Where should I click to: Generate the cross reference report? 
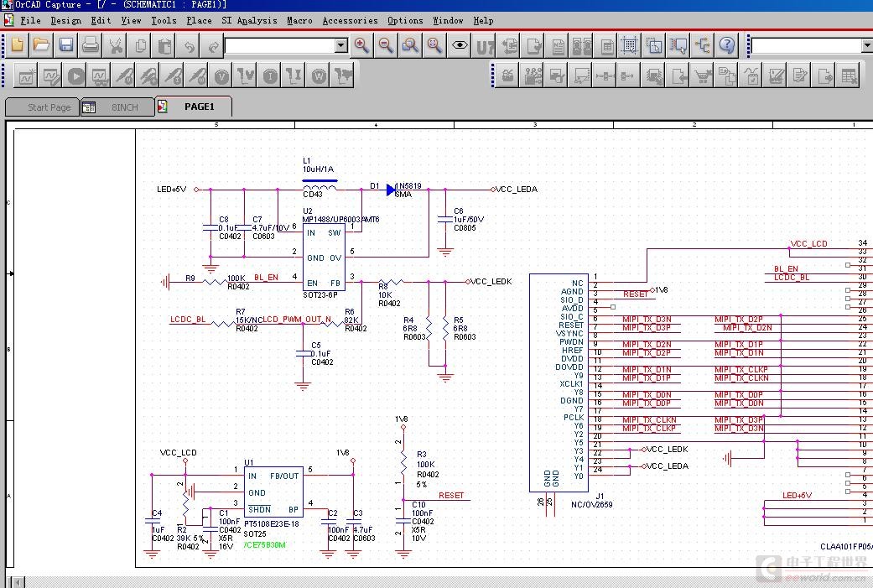tap(582, 45)
